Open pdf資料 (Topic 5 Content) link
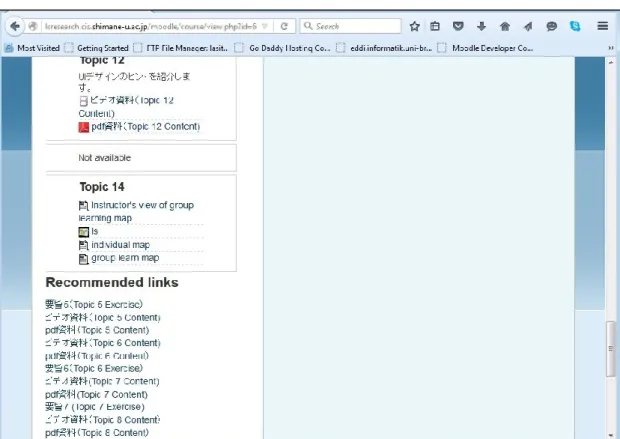The width and height of the screenshot is (620, 439). [x=97, y=330]
